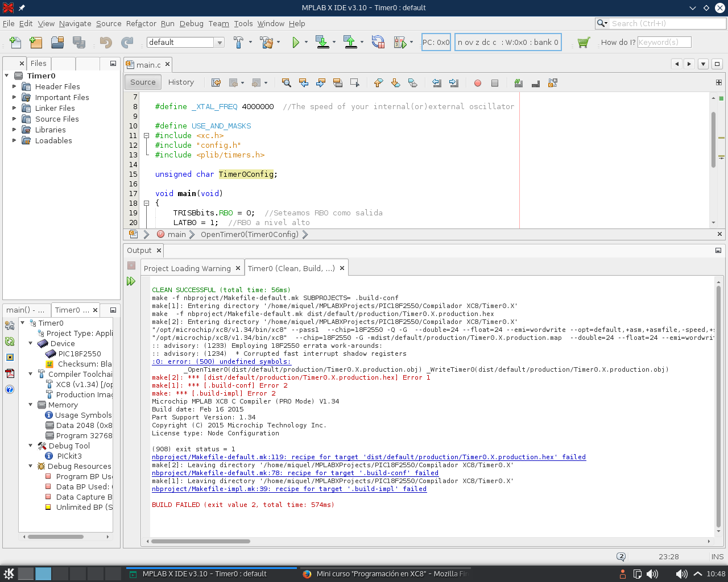Click the Read Device Memory icon

coord(350,43)
